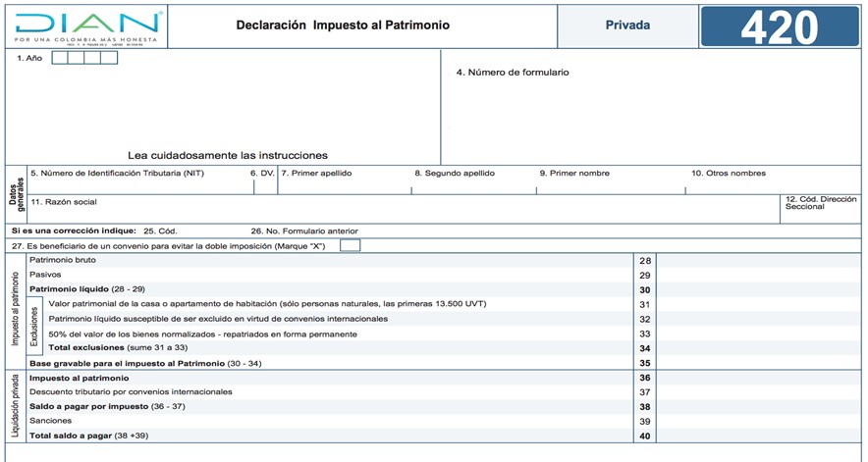The height and width of the screenshot is (462, 868).
Task: Click the value field for line 31
Action: (x=758, y=304)
